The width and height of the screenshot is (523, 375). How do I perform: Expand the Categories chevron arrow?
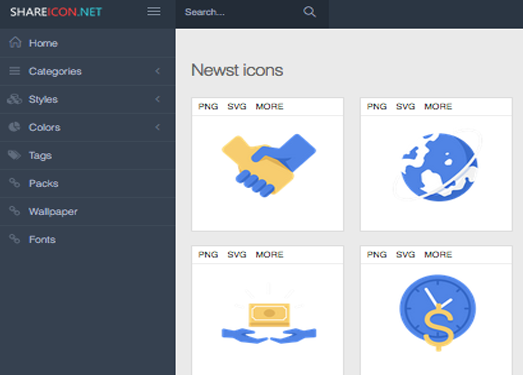point(157,71)
